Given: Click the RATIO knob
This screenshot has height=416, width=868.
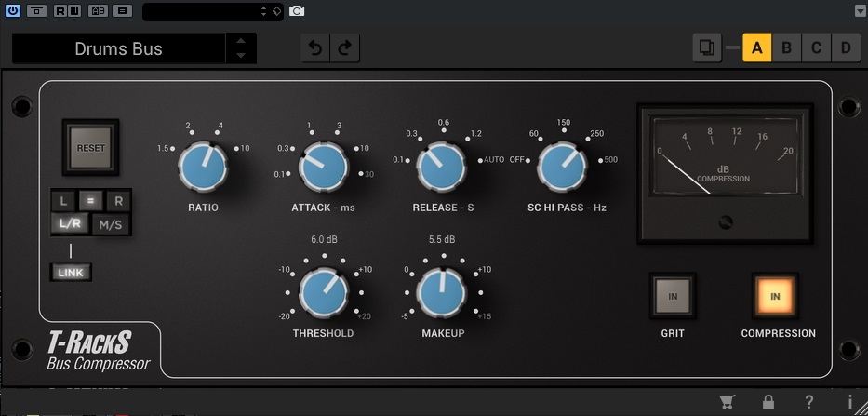Looking at the screenshot, I should (203, 167).
